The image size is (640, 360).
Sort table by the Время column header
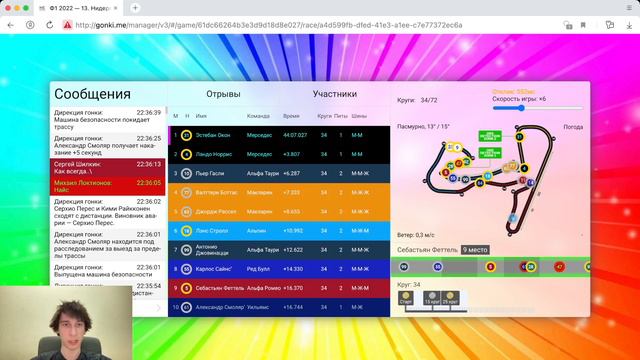pos(291,116)
